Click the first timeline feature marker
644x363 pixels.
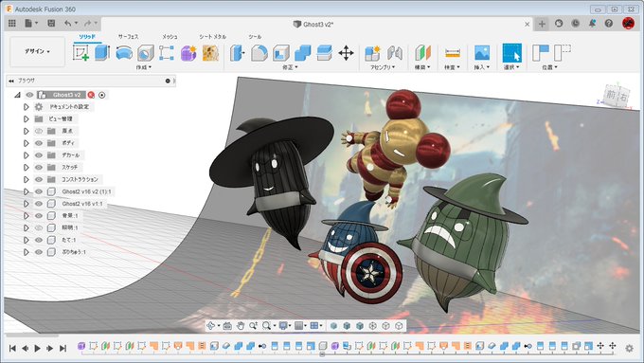point(81,346)
